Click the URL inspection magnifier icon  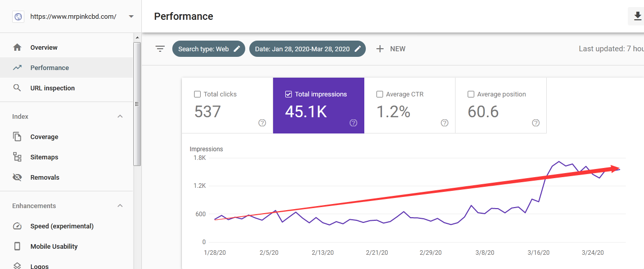tap(17, 88)
